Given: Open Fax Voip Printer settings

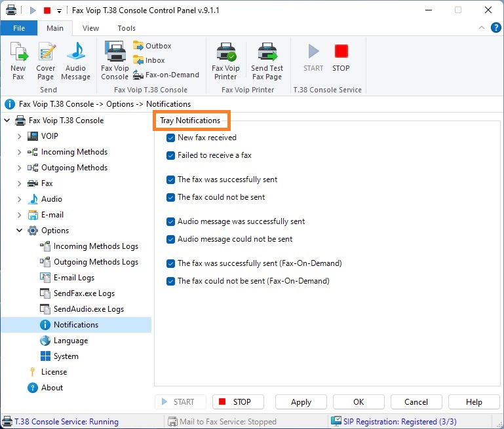Looking at the screenshot, I should click(x=225, y=61).
